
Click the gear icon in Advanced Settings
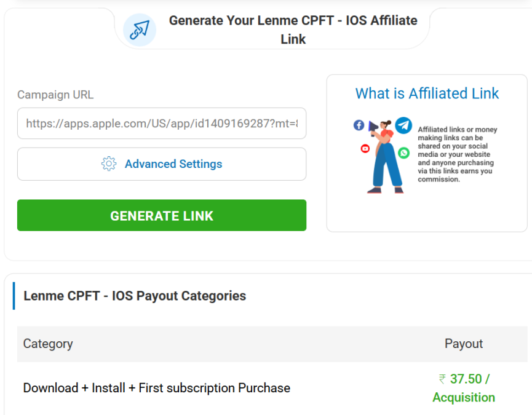click(x=109, y=164)
